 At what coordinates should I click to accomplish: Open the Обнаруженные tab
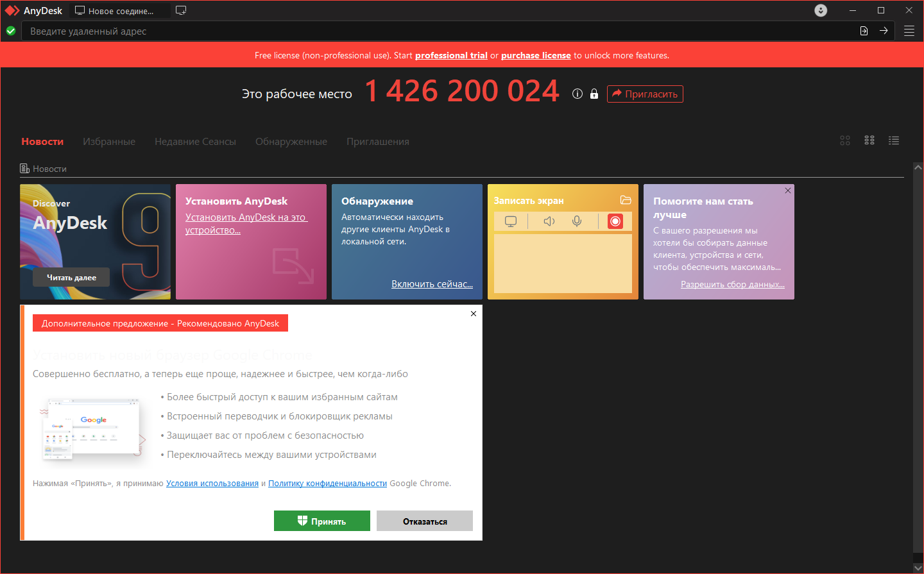(291, 141)
